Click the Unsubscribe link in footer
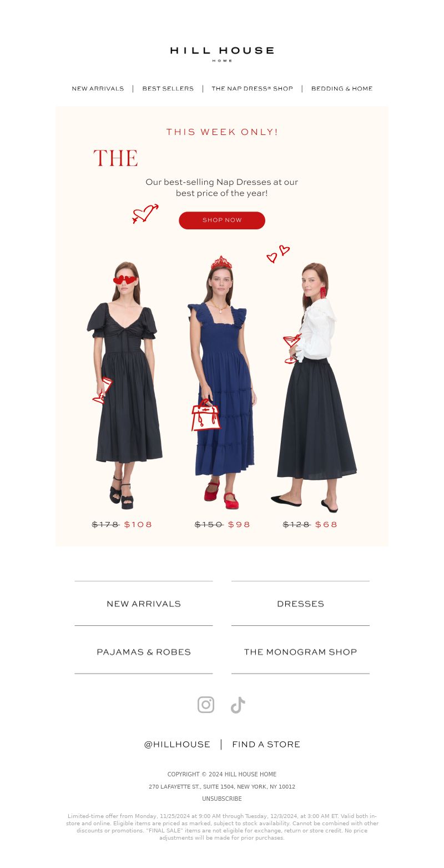This screenshot has height=868, width=444. pos(222,799)
